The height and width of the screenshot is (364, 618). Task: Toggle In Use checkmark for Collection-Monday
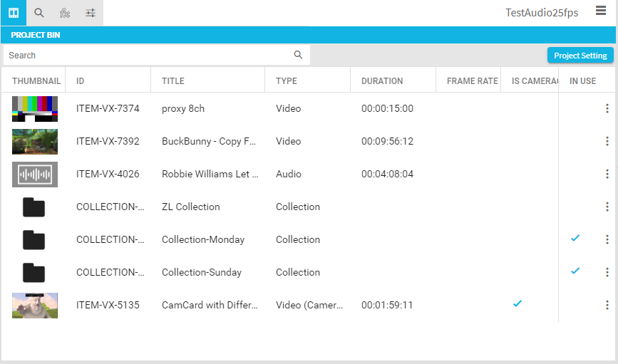click(575, 238)
